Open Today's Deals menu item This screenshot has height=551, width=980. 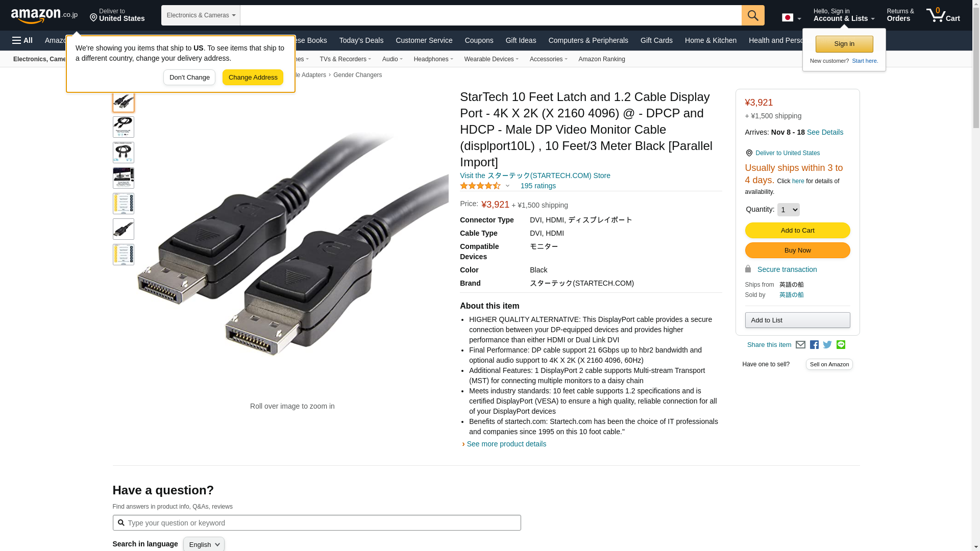click(x=361, y=40)
